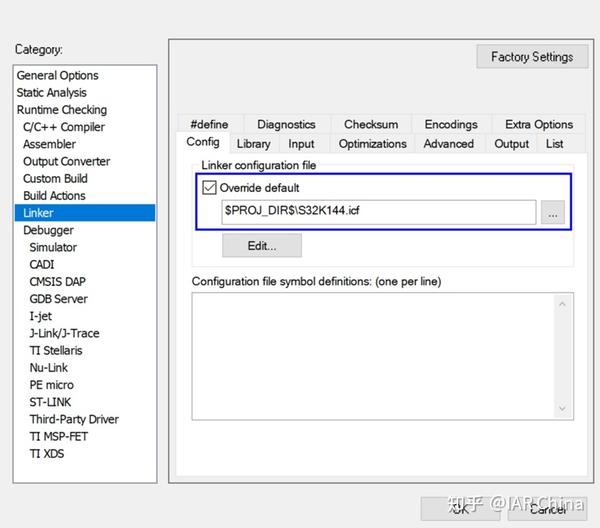Click the Factory Settings button
Image resolution: width=600 pixels, height=528 pixels.
(x=532, y=57)
